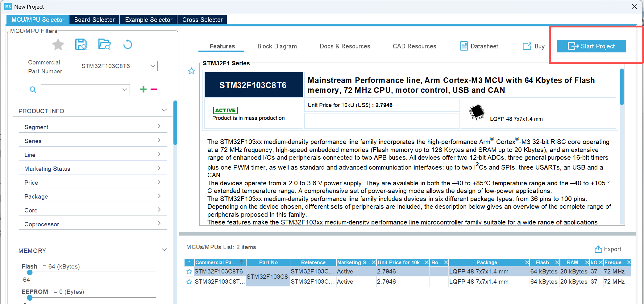Viewport: 644px width, 304px height.
Task: Expand the Marketing Status filter
Action: 159,168
